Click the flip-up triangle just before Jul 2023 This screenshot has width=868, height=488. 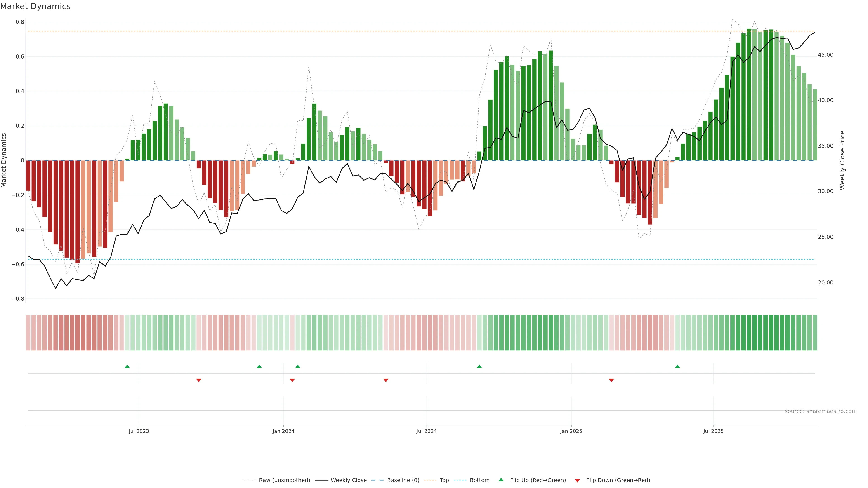pos(127,366)
